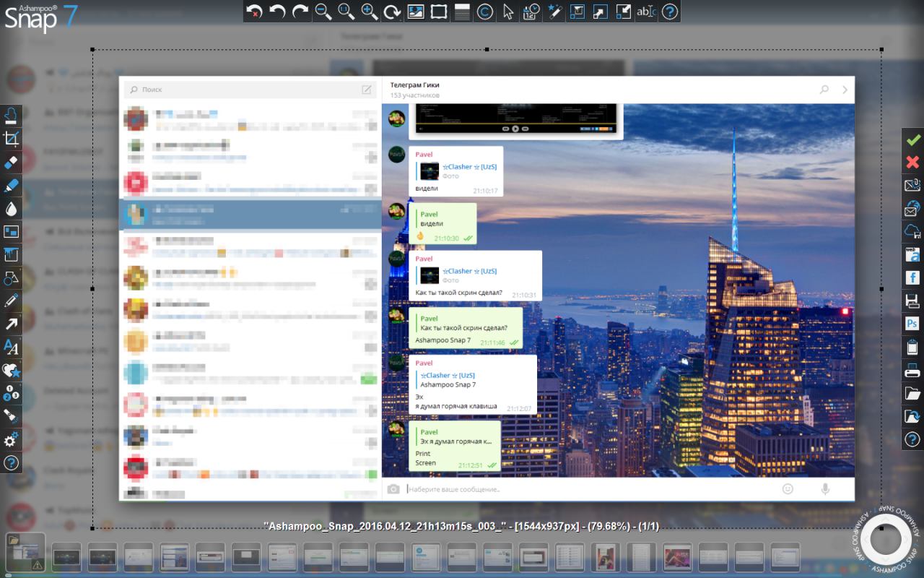Zoom in using the plus magnifier

pos(370,12)
